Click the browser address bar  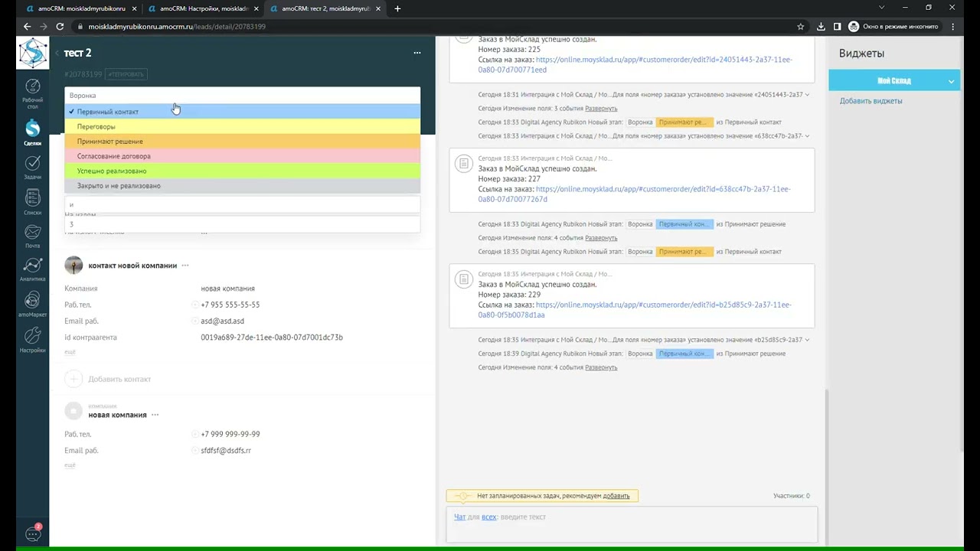(x=436, y=26)
